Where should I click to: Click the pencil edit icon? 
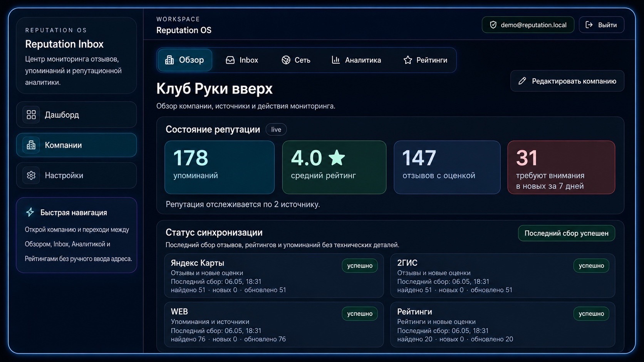(x=522, y=81)
